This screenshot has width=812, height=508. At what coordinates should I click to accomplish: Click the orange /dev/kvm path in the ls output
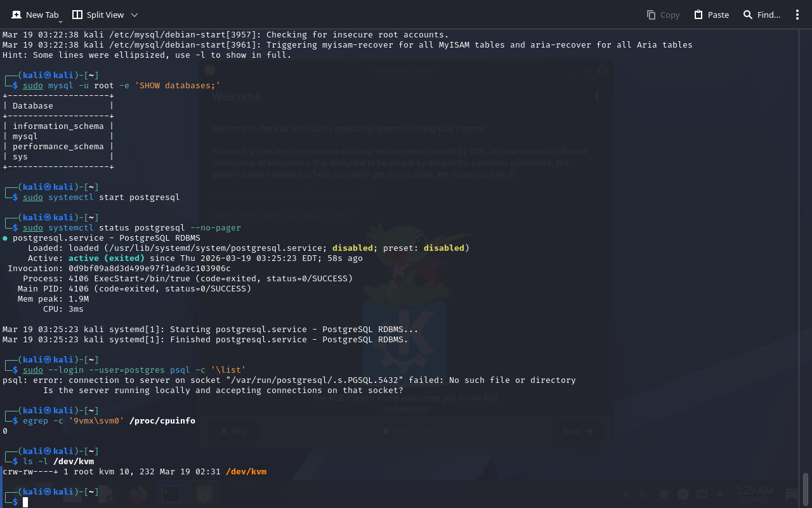coord(246,472)
